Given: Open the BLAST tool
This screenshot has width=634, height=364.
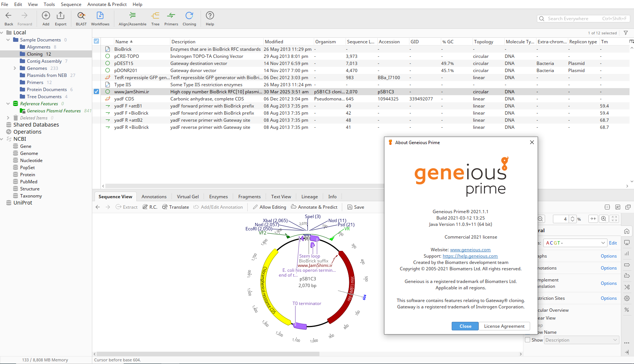Looking at the screenshot, I should [81, 18].
